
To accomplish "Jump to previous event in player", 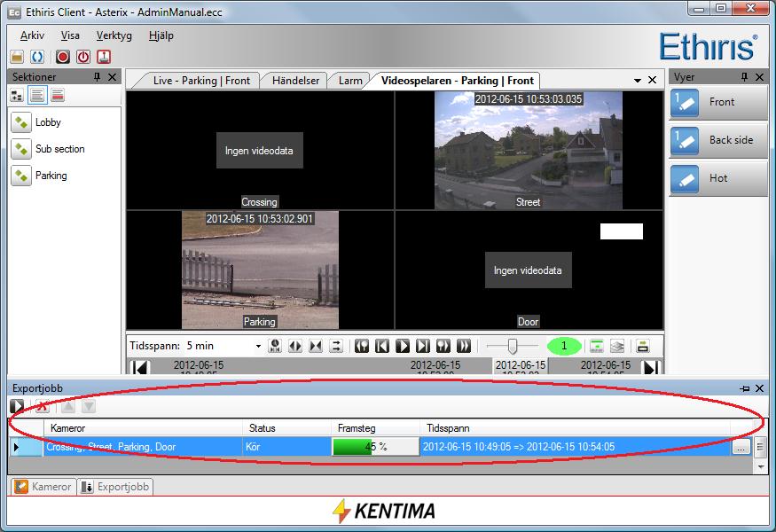I will coord(362,346).
